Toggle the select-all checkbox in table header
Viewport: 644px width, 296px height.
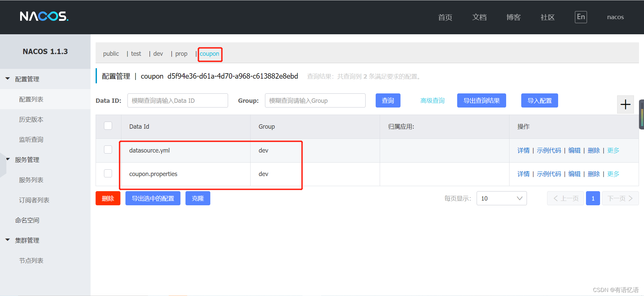pyautogui.click(x=108, y=126)
